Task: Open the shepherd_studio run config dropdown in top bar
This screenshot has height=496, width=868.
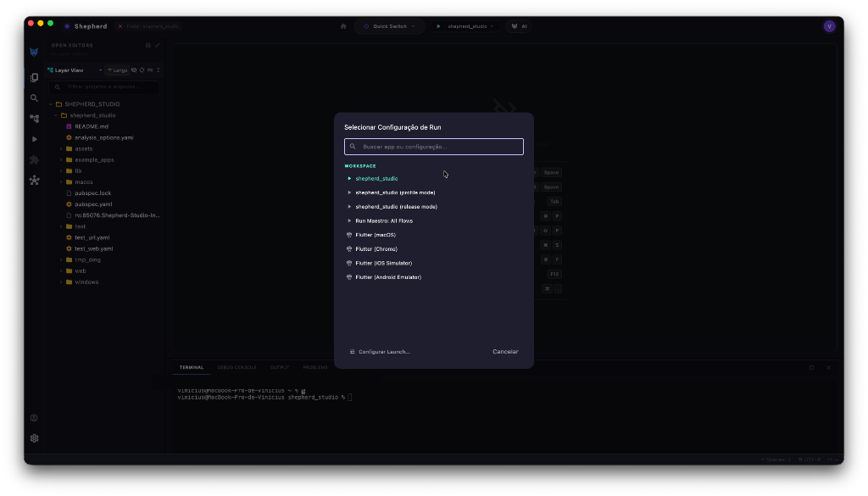Action: tap(470, 26)
